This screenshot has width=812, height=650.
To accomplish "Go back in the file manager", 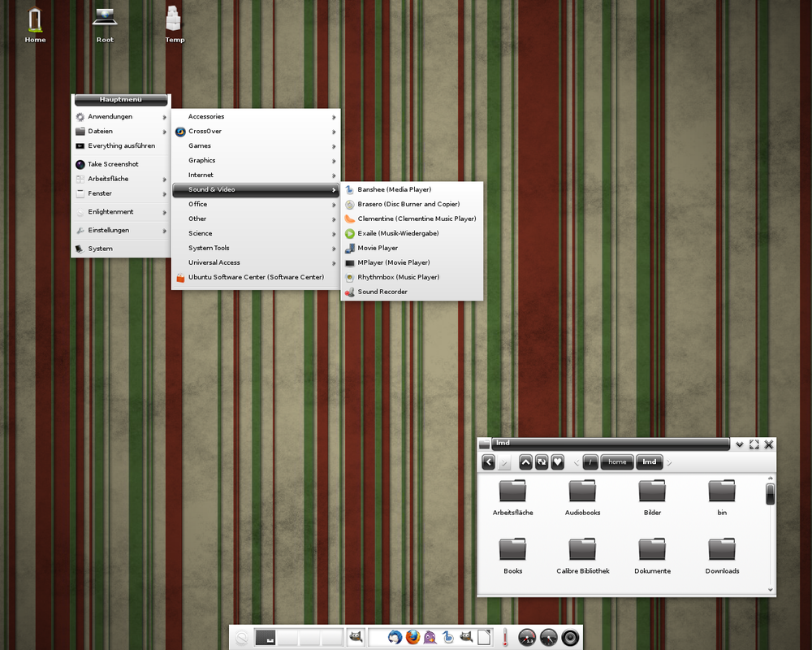I will point(488,461).
